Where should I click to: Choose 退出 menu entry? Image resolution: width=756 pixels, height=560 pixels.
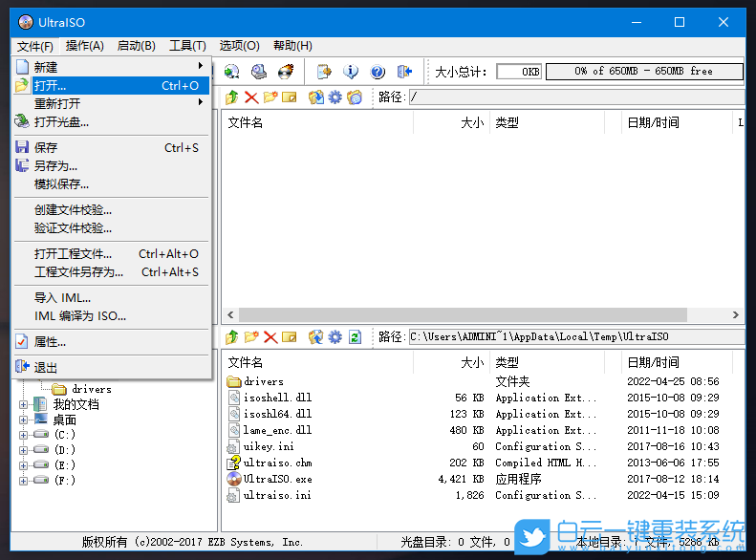tap(112, 367)
